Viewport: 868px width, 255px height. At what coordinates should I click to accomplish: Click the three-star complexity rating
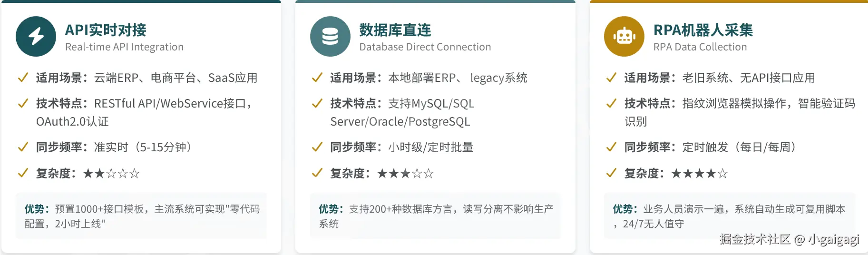[x=405, y=173]
